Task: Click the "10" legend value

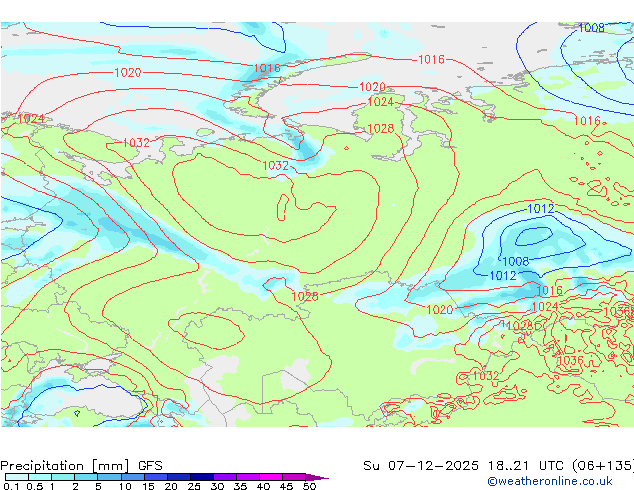Action: coord(125,486)
